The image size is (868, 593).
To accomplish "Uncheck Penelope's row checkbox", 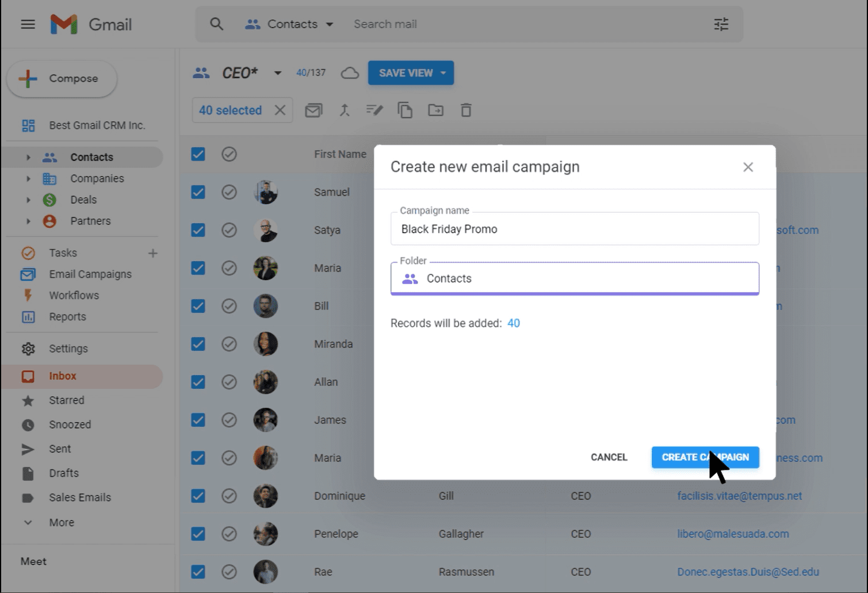I will point(198,534).
